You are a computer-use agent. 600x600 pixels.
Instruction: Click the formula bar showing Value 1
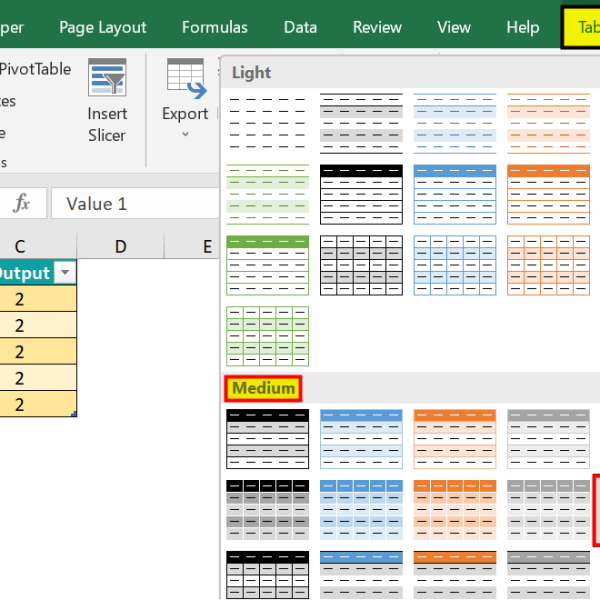point(135,203)
